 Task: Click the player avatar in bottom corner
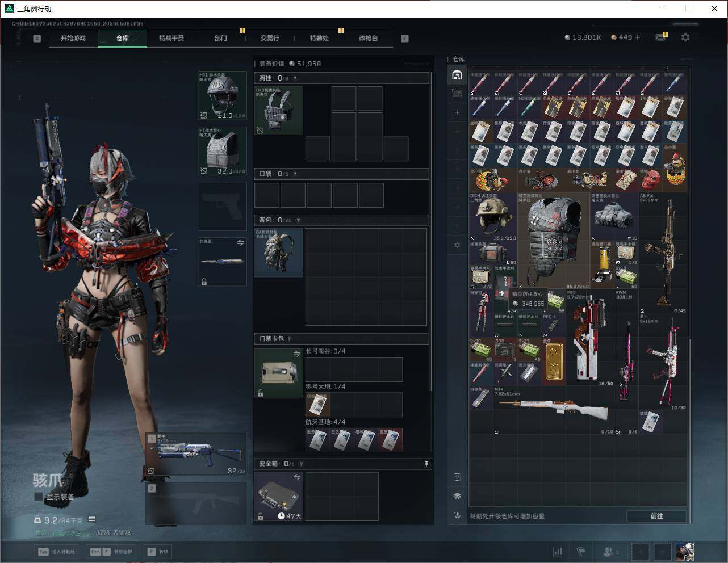[x=684, y=552]
